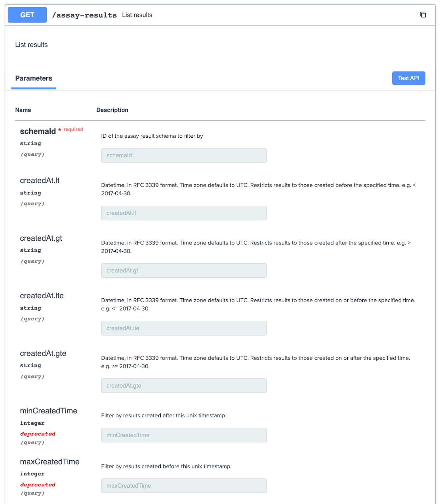Click the maxCreatedTime input field
Screen dimensions: 445x504
coord(184,486)
